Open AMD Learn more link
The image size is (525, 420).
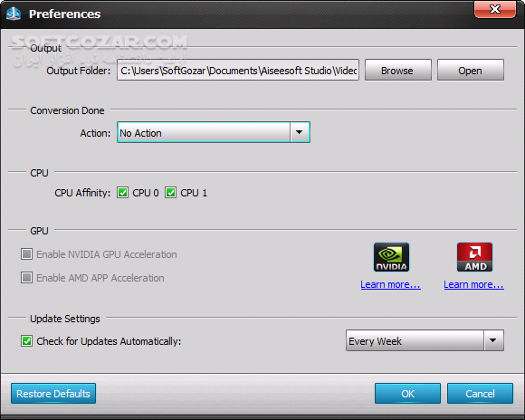pos(473,284)
